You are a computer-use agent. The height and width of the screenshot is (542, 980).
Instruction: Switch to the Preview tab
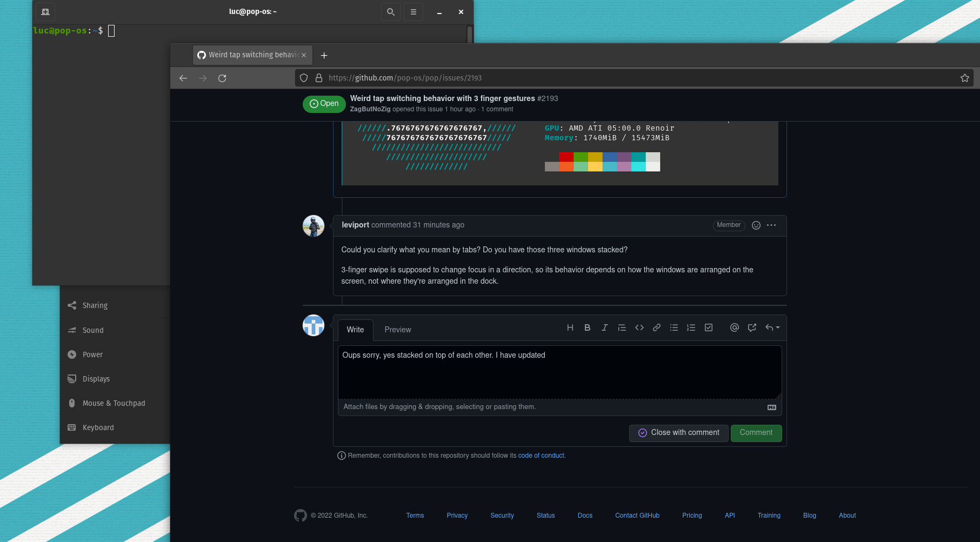(398, 330)
